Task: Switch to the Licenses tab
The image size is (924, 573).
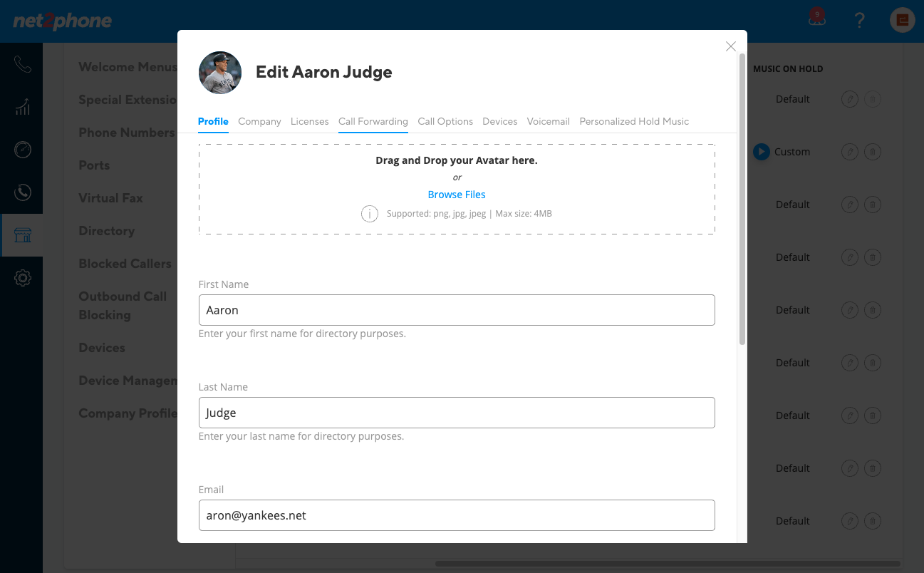Action: (x=310, y=122)
